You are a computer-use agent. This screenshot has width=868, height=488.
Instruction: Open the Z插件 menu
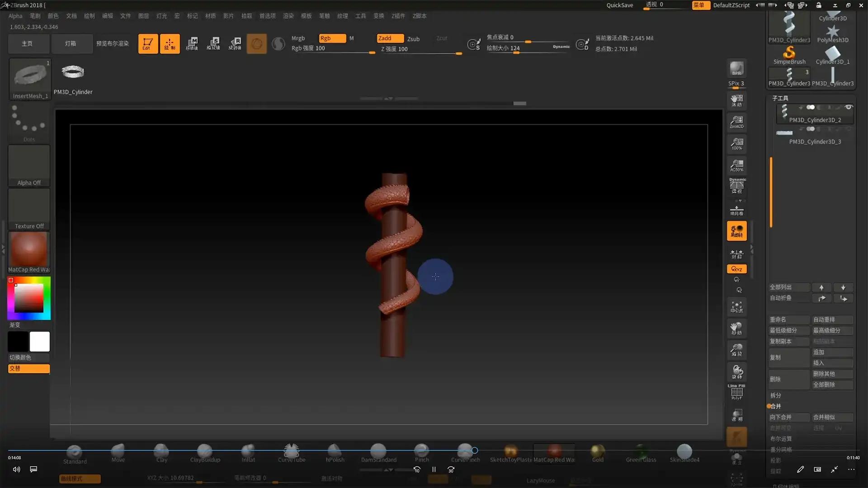398,16
